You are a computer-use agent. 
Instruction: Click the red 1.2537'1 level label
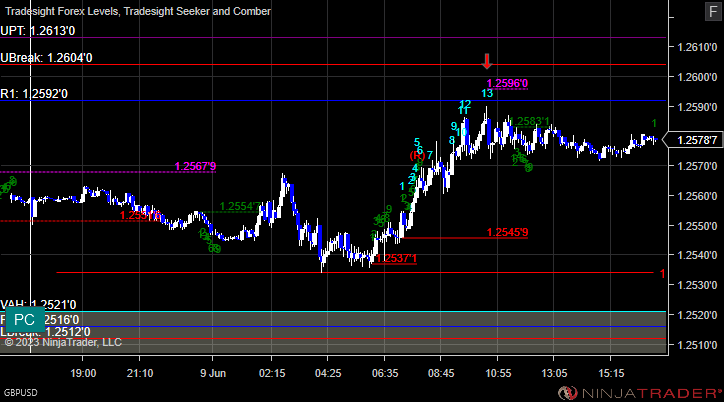click(396, 258)
